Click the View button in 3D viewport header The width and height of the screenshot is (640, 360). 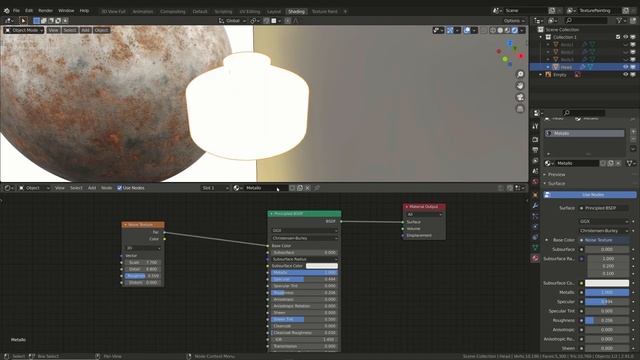53,30
